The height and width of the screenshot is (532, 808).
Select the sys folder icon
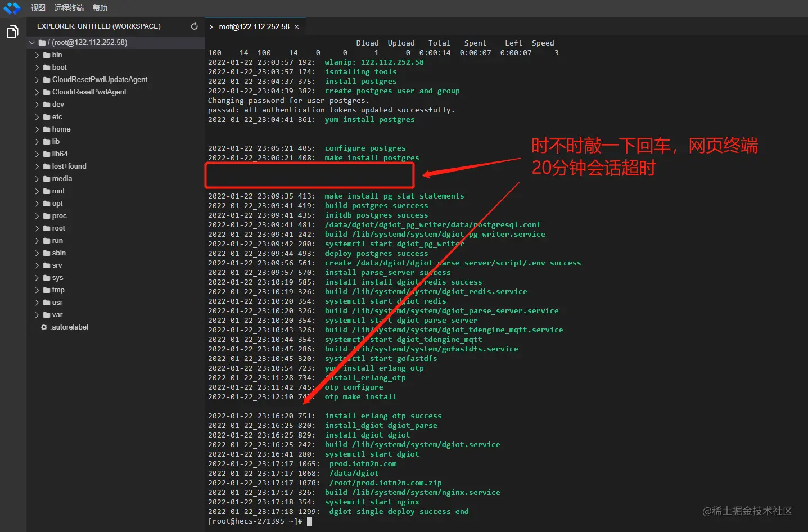[47, 278]
